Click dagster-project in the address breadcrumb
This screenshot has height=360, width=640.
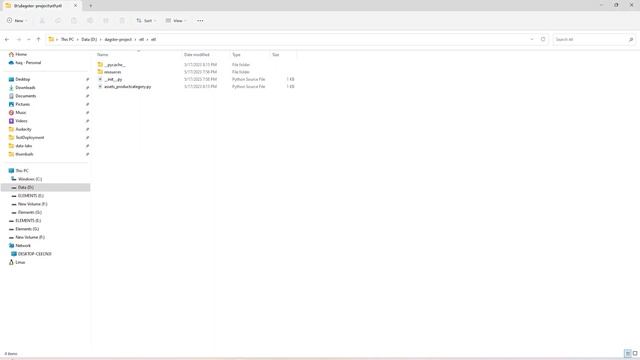coord(118,40)
